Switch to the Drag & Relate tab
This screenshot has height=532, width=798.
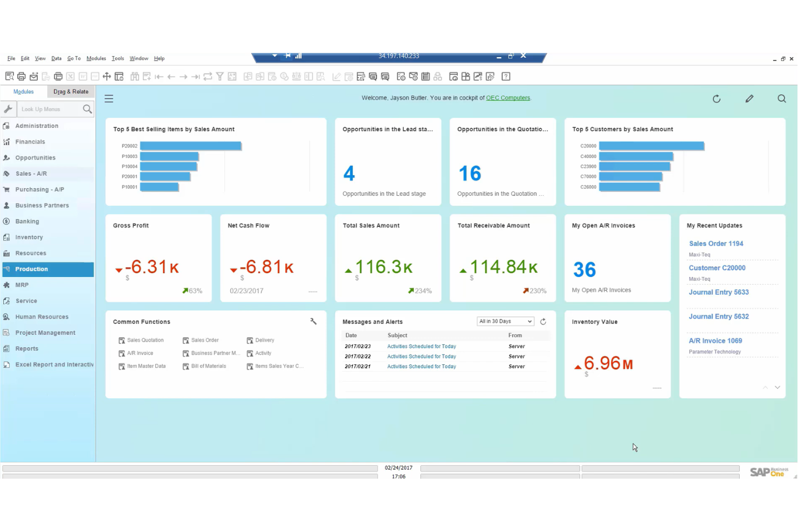(71, 92)
